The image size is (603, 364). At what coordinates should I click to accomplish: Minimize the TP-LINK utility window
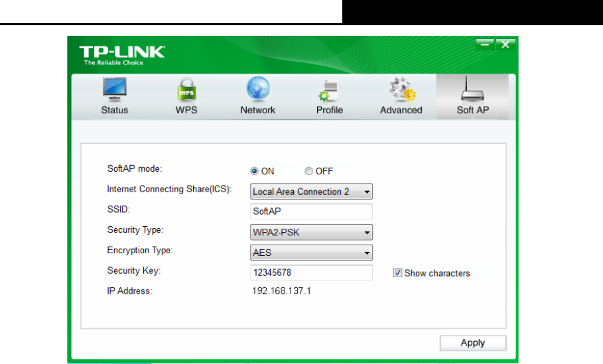[484, 44]
